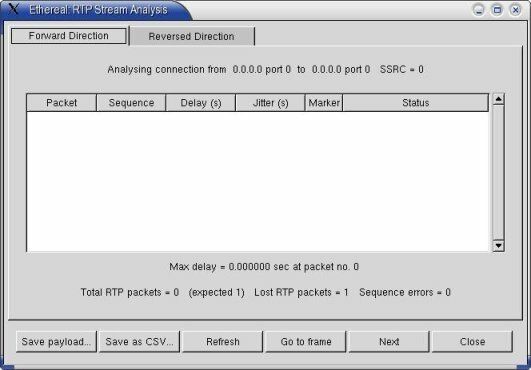Click the 'Sequence errors = 0' text
Screen dimensions: 531x370
pos(405,292)
